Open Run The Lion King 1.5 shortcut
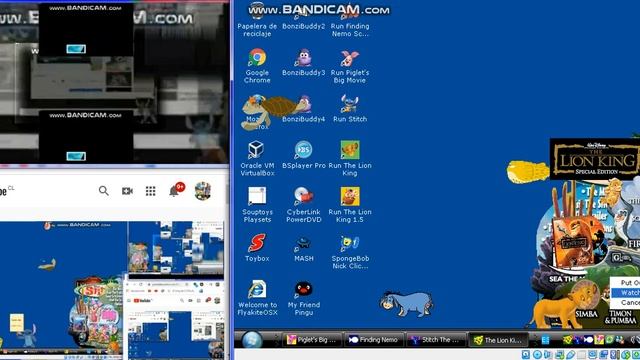 (350, 205)
